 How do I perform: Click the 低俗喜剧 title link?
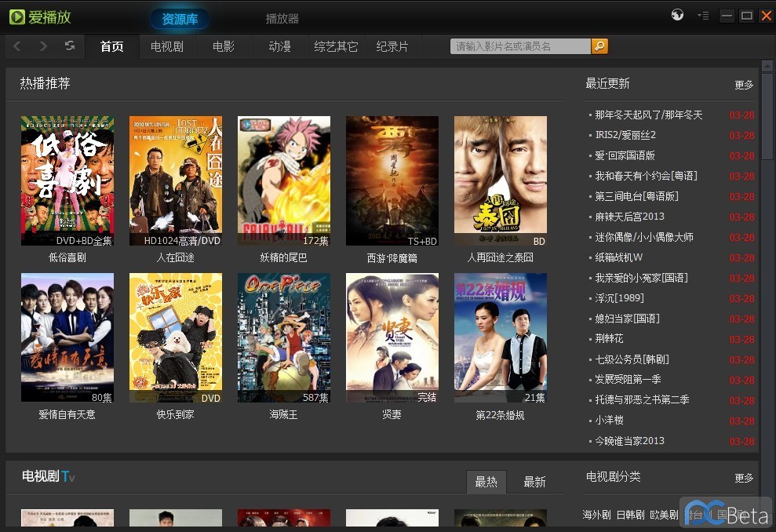67,257
